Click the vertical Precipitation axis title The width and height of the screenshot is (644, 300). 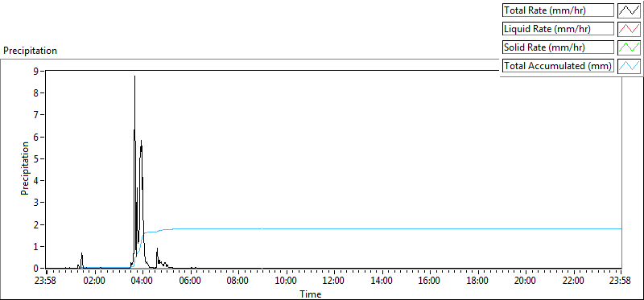25,169
